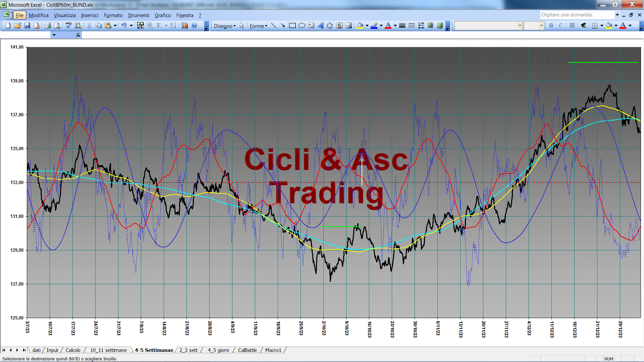Open the Modifica menu
Viewport: 644px width, 362px height.
coord(39,15)
